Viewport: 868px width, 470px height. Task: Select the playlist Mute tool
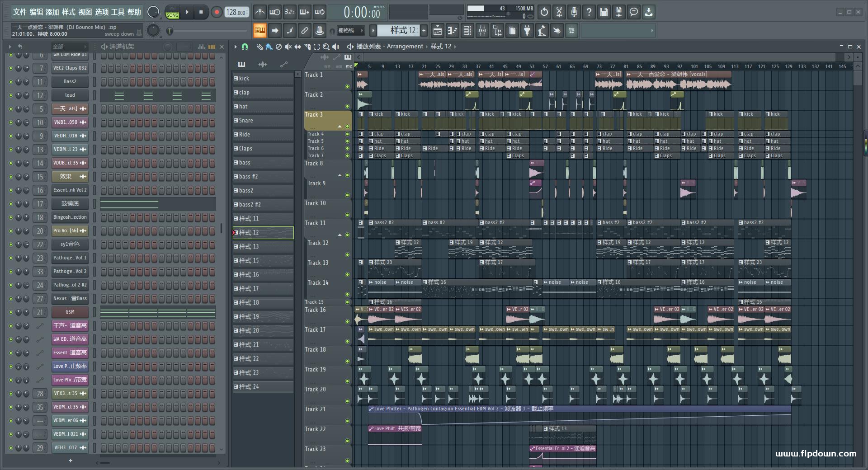[x=288, y=47]
